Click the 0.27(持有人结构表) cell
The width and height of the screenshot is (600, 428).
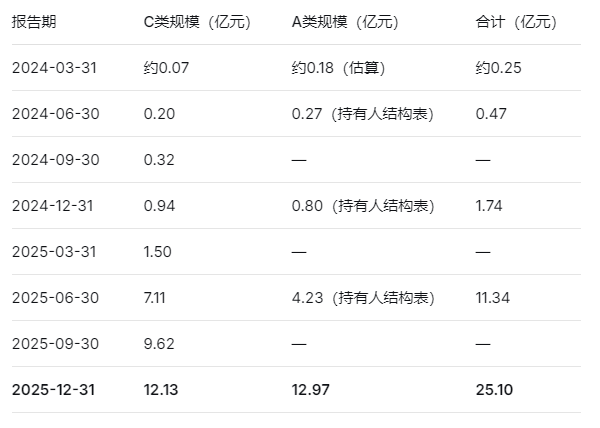pos(363,114)
